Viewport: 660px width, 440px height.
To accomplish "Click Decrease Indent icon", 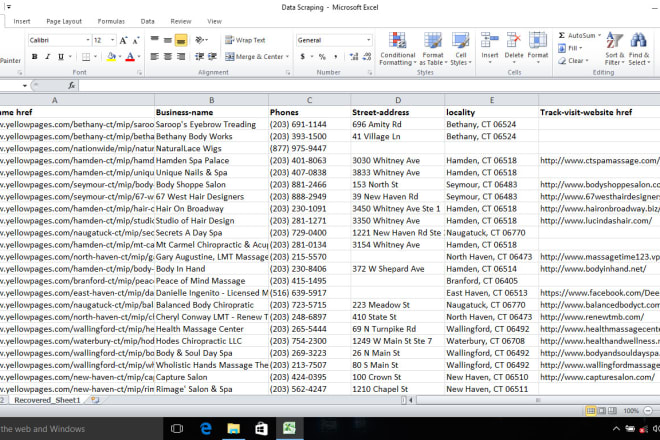I will (199, 56).
